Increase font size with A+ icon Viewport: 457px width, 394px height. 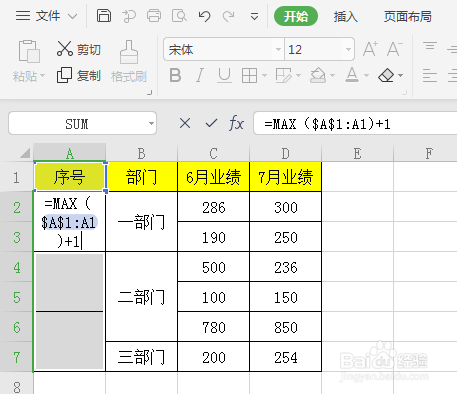[x=370, y=49]
